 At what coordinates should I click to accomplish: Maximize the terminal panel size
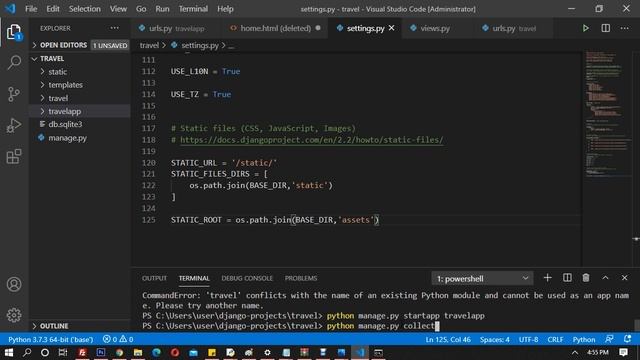[605, 278]
